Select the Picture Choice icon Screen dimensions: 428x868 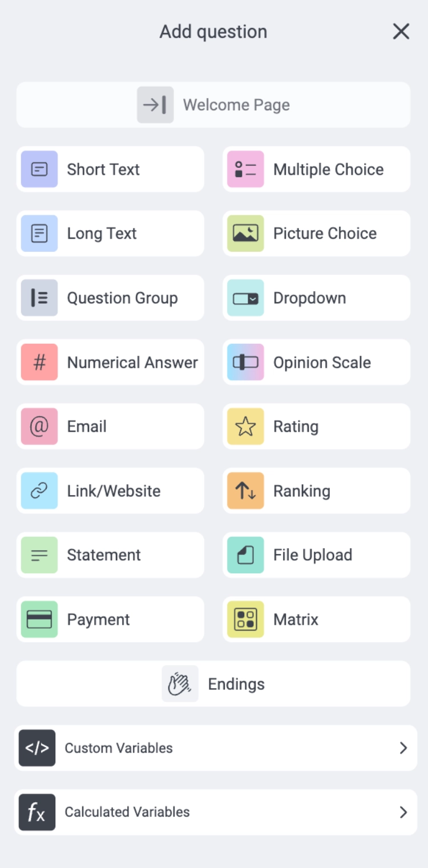pos(244,234)
